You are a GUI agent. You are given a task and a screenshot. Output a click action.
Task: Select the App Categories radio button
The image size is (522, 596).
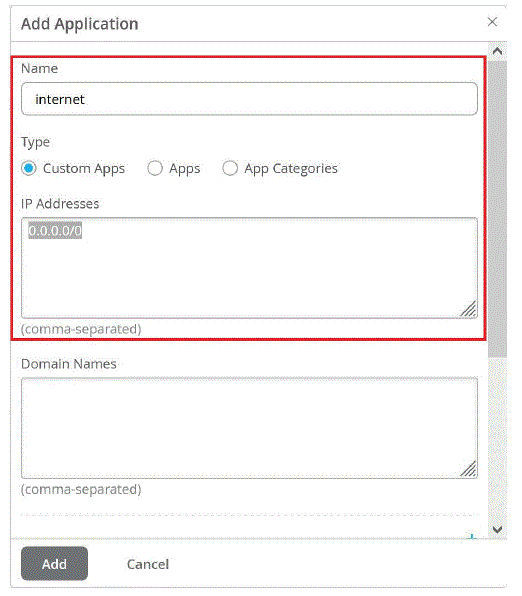pyautogui.click(x=230, y=168)
